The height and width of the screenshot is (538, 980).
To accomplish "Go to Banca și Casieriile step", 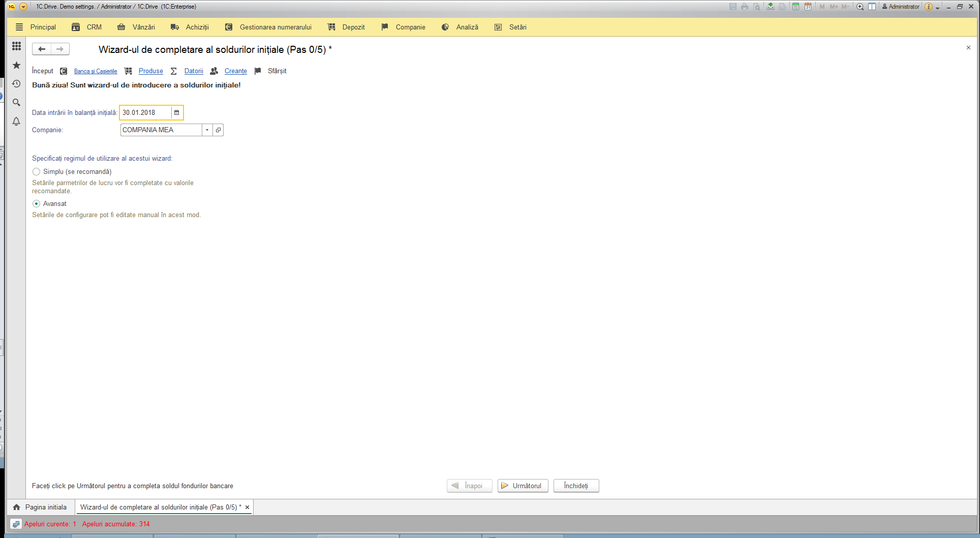I will 96,71.
